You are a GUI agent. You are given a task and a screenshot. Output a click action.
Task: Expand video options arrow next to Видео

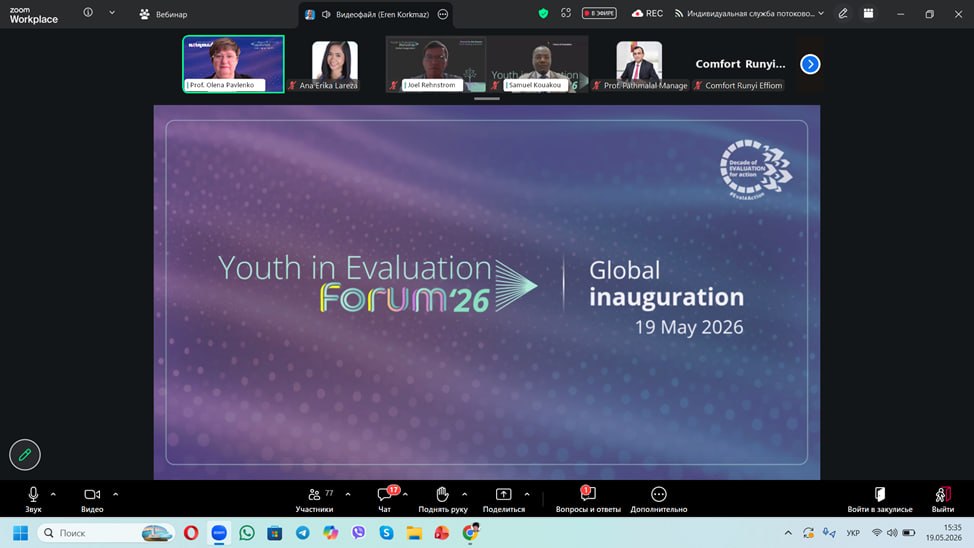[x=116, y=495]
